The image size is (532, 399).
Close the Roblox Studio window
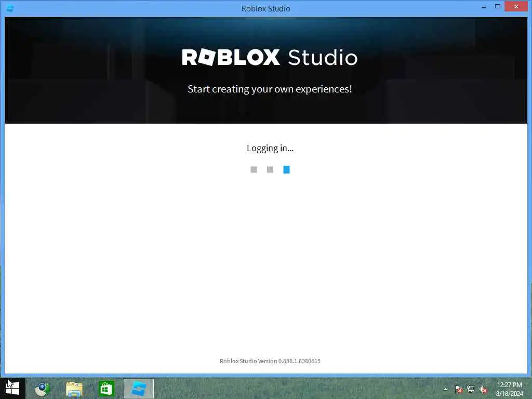(x=516, y=6)
